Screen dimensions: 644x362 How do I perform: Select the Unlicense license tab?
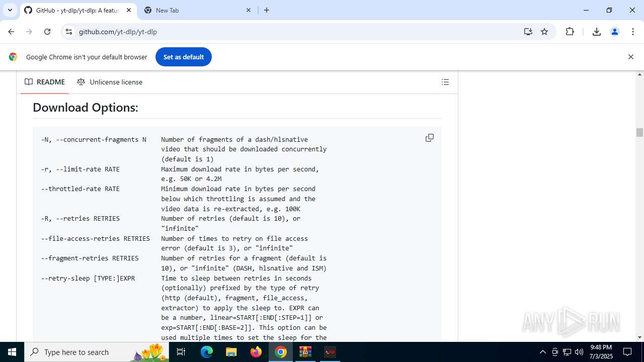(110, 82)
